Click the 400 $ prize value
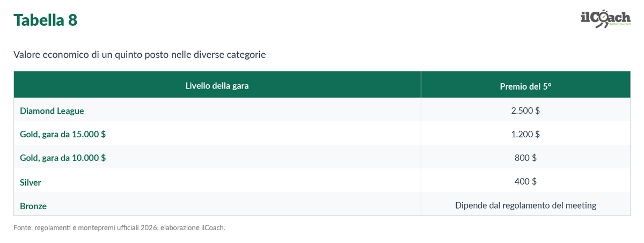 coord(525,181)
